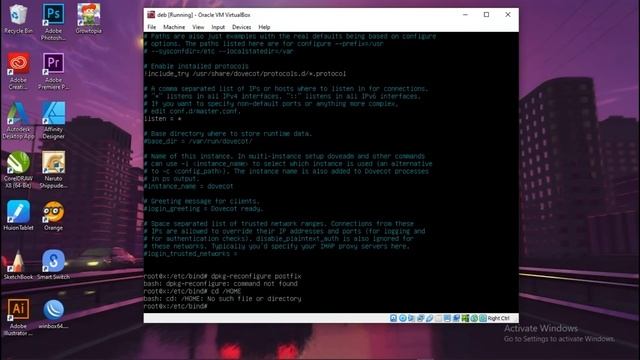Screen dimensions: 640x360
Task: Click the USB devices status icon
Action: [429, 318]
